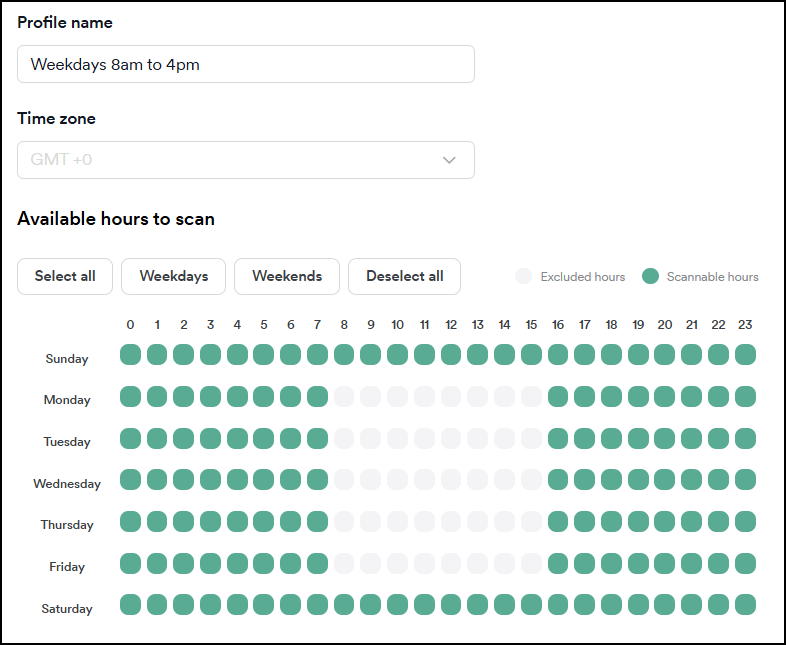The image size is (786, 645).
Task: Click the hour 23 column header
Action: coord(745,325)
